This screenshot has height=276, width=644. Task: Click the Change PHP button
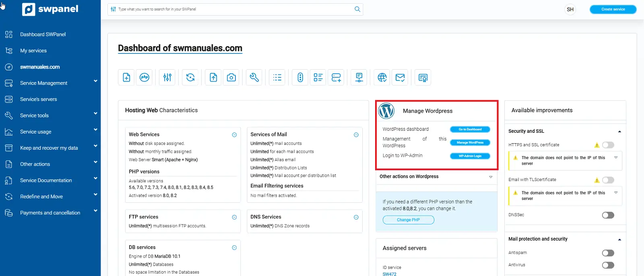point(408,220)
